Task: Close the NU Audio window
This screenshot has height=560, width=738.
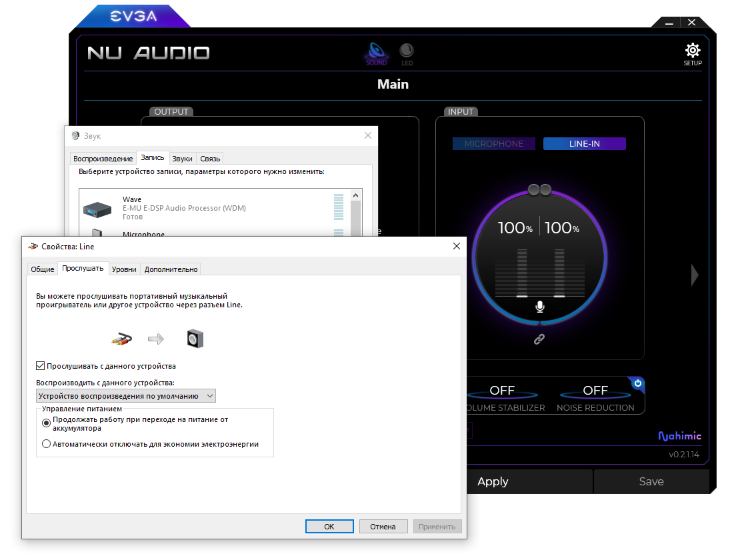Action: coord(691,23)
